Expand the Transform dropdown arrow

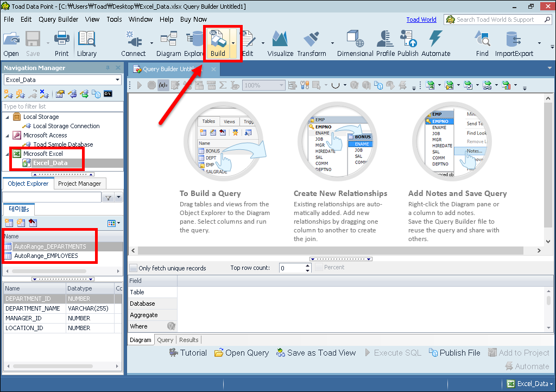pyautogui.click(x=333, y=43)
